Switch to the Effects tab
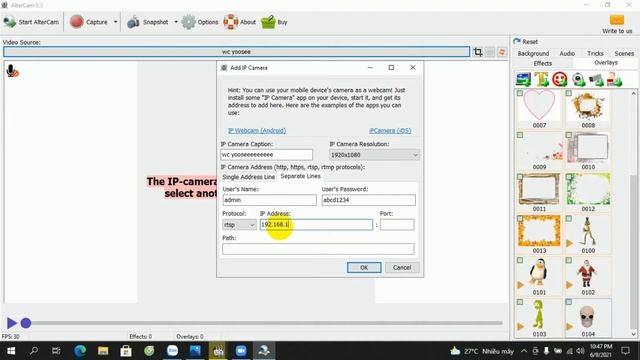Screen dimensions: 640x360 tap(542, 63)
